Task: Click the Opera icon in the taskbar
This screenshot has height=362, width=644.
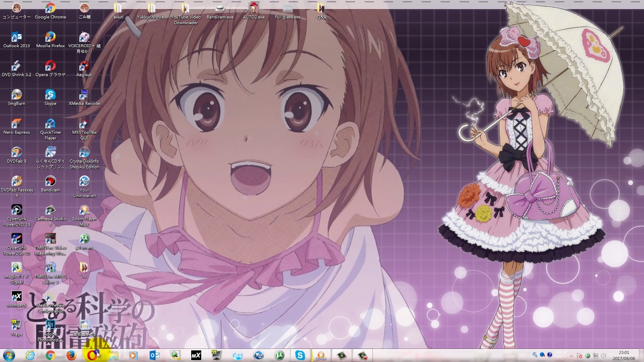Action: coord(92,355)
